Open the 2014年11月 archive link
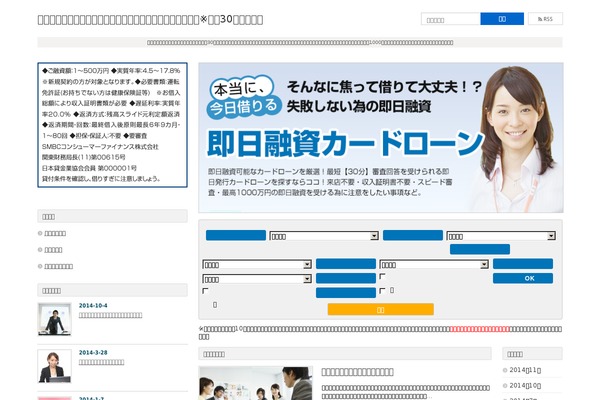This screenshot has height=400, width=600. tap(525, 370)
